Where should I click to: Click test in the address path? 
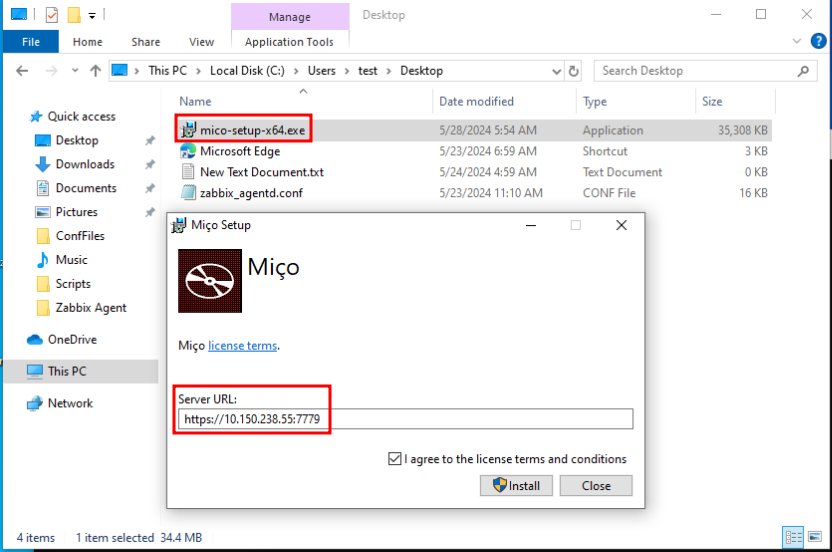[368, 71]
